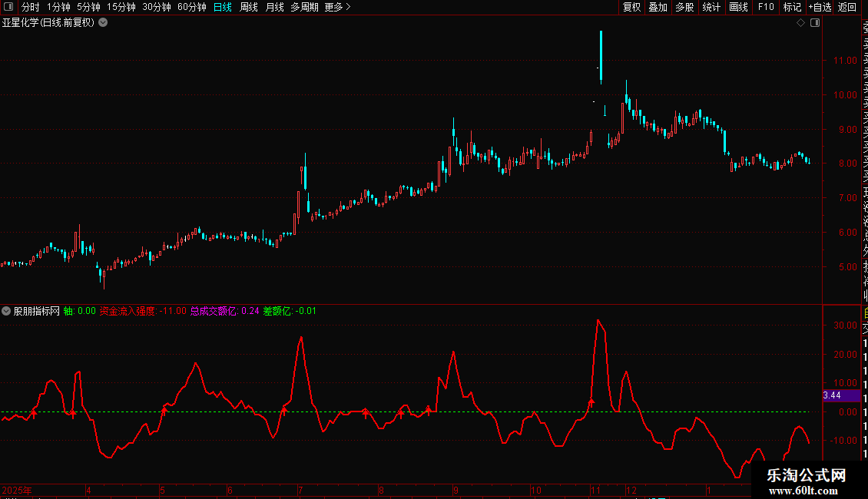Open the 多股 multi-stock view
Screen dimensions: 868x499
684,7
